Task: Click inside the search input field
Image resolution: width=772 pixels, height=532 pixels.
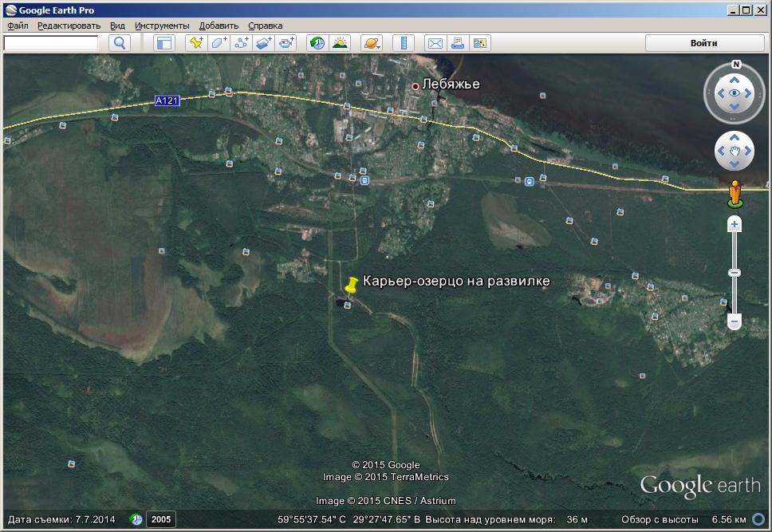Action: point(51,43)
